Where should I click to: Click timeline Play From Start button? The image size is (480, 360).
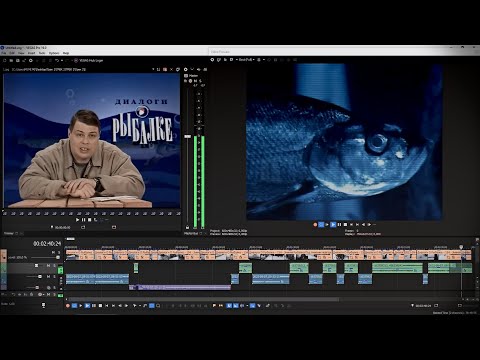point(81,306)
